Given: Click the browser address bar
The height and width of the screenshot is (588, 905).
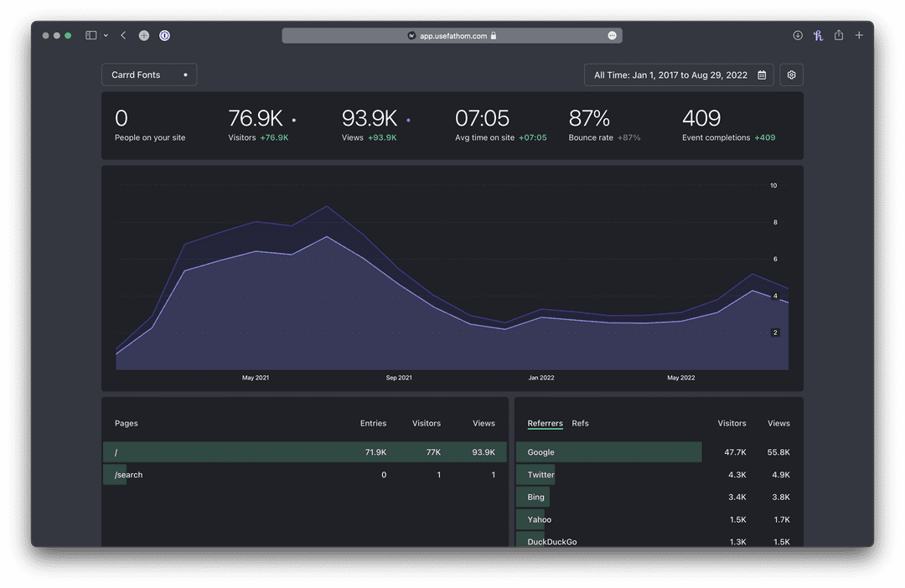Looking at the screenshot, I should point(452,35).
